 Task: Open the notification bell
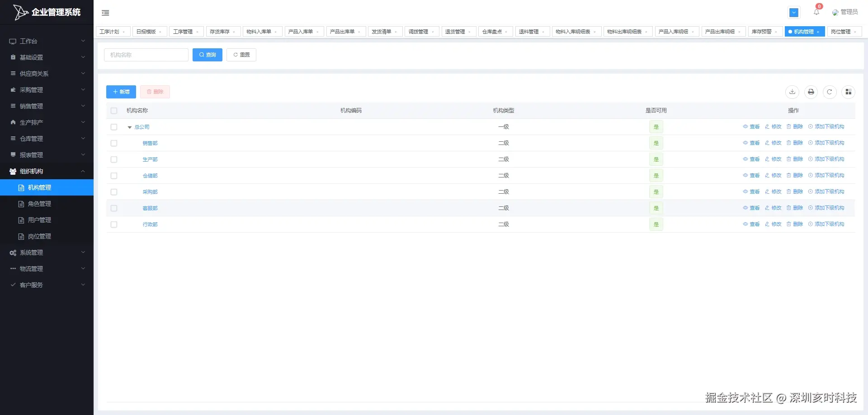point(816,12)
